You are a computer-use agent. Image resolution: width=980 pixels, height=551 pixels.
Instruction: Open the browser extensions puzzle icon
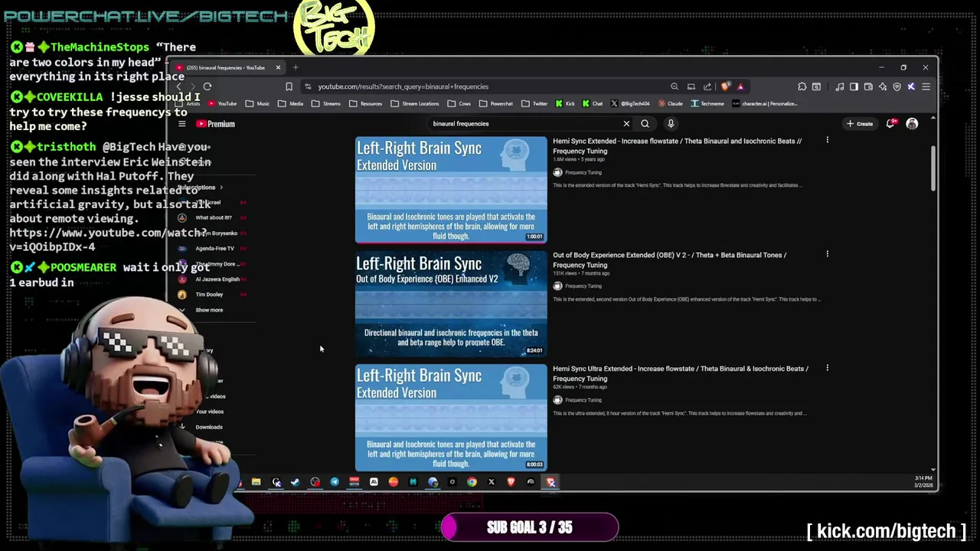[802, 86]
